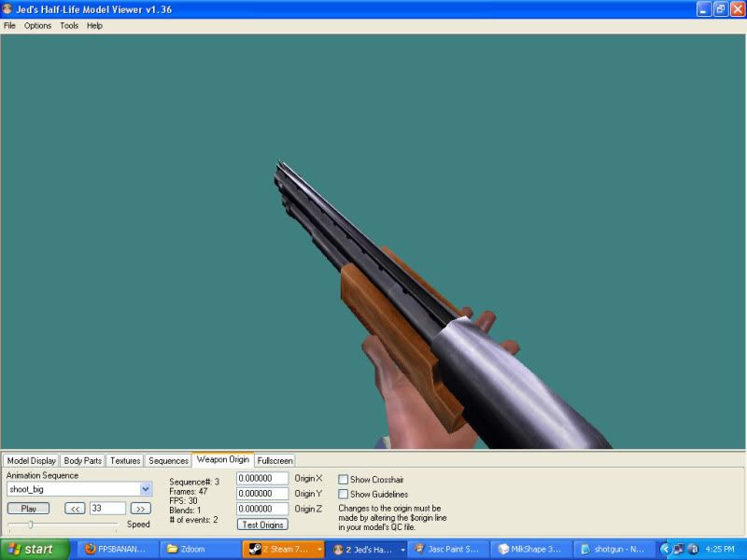The image size is (747, 560).
Task: Open the Windows start menu
Action: (x=35, y=550)
